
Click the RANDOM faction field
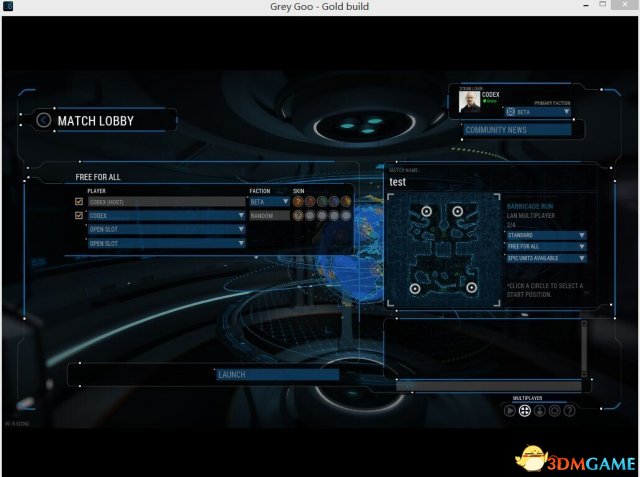pos(269,215)
